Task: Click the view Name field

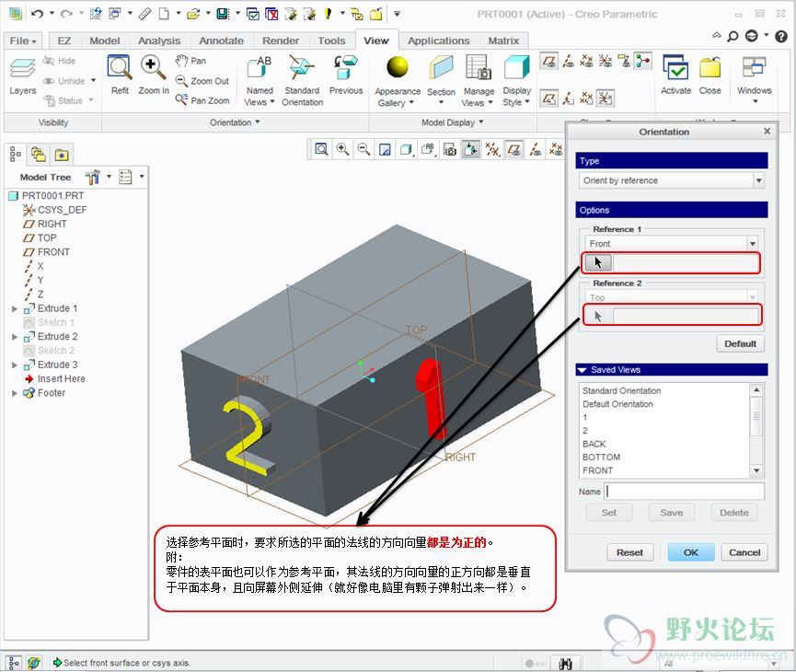Action: pyautogui.click(x=685, y=492)
